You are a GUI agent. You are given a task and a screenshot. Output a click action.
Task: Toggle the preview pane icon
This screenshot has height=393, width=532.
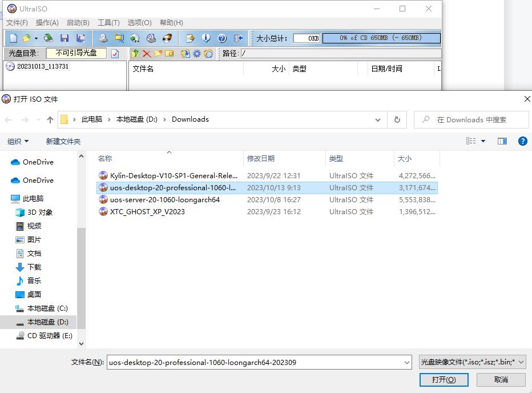[502, 141]
